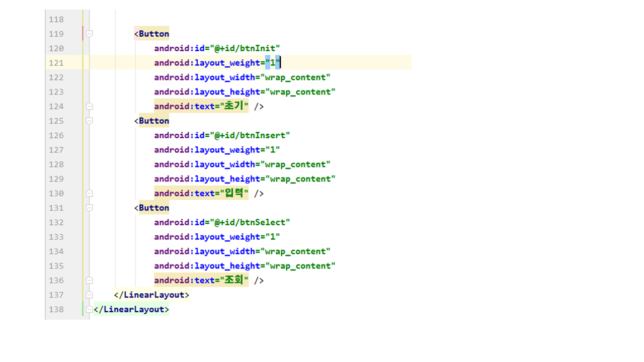This screenshot has width=644, height=362.
Task: Click the highlighted text value "입력"
Action: 234,193
